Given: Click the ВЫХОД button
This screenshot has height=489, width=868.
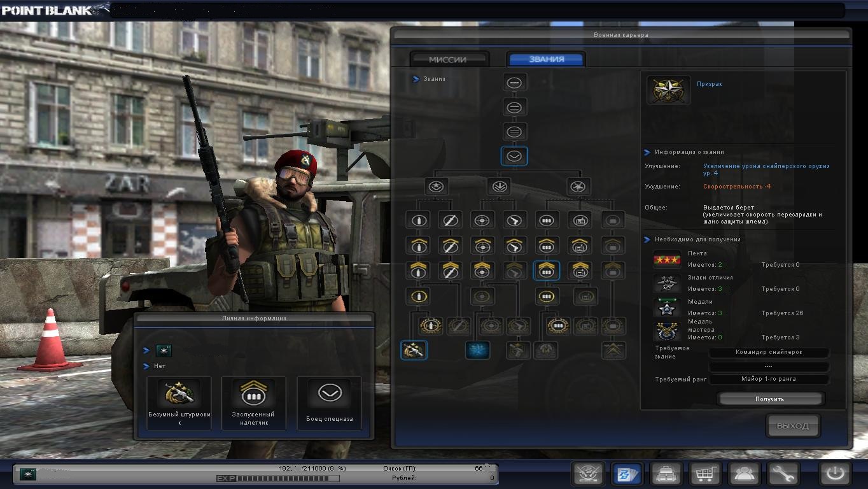Looking at the screenshot, I should (x=792, y=426).
